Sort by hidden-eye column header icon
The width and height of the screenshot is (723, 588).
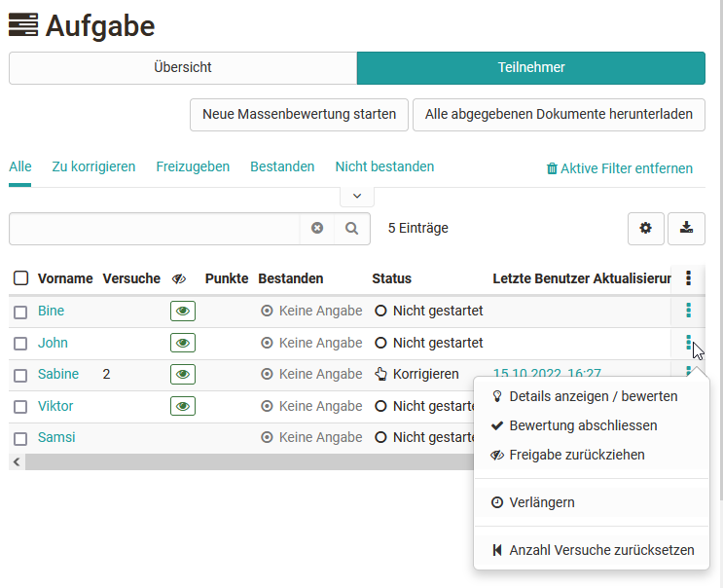point(179,278)
